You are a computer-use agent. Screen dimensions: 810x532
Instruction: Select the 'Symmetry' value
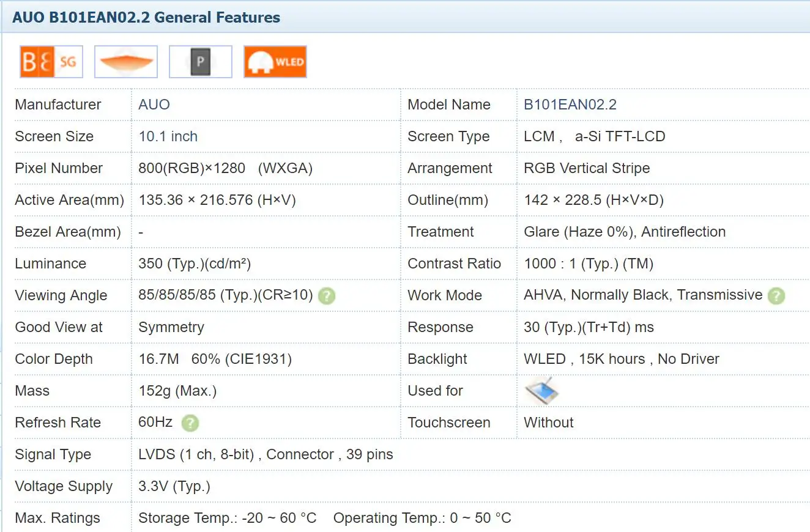click(x=171, y=327)
